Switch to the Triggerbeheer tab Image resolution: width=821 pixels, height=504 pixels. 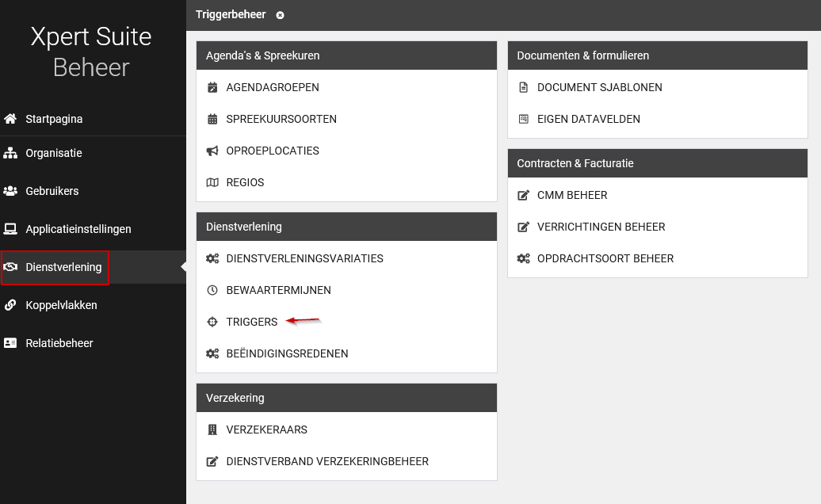pos(231,14)
